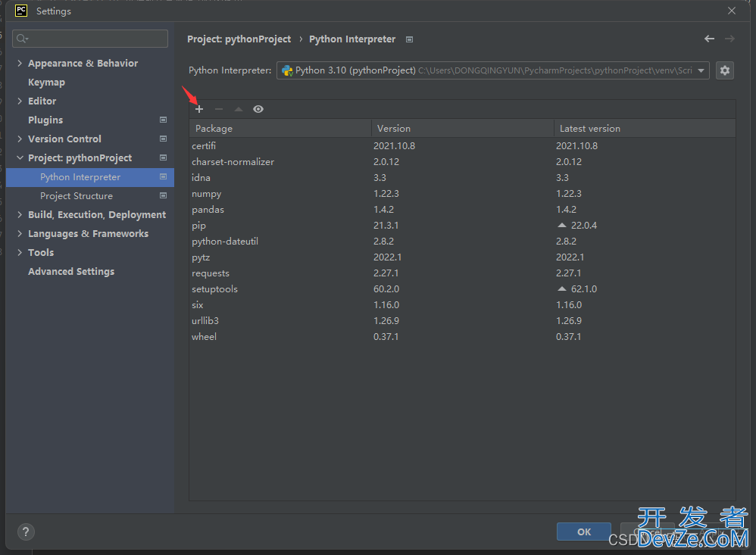Click setuptools version 60.2.0 cell
This screenshot has height=555, width=756.
tap(386, 289)
